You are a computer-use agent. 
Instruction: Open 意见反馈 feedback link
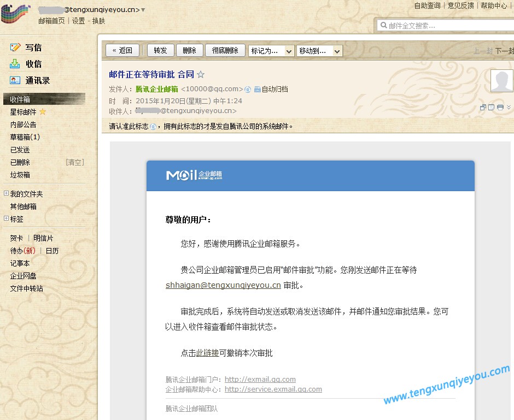(461, 5)
